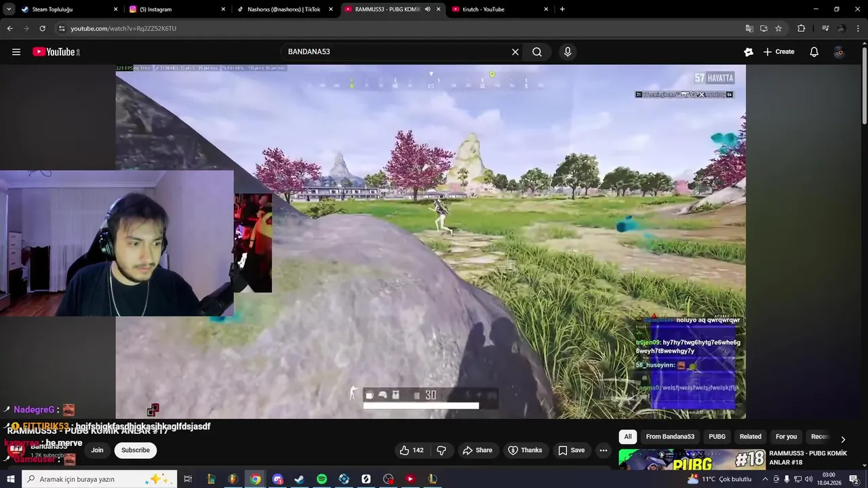This screenshot has height=488, width=868.
Task: Go to the YouTube home logo
Action: (x=56, y=52)
